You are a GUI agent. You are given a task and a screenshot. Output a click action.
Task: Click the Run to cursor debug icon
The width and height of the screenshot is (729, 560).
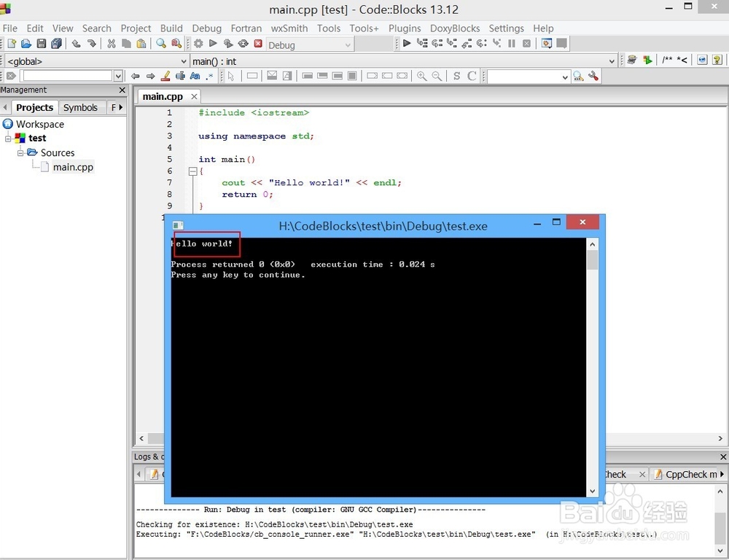(421, 43)
